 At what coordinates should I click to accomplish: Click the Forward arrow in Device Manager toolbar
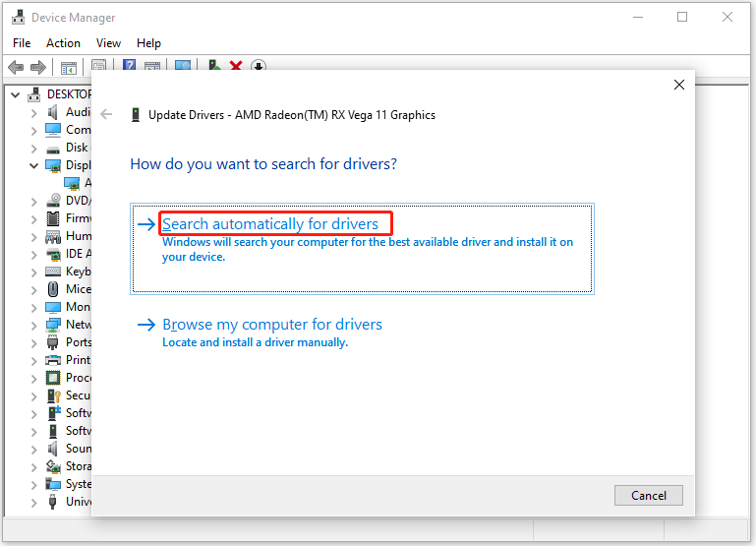[x=38, y=67]
